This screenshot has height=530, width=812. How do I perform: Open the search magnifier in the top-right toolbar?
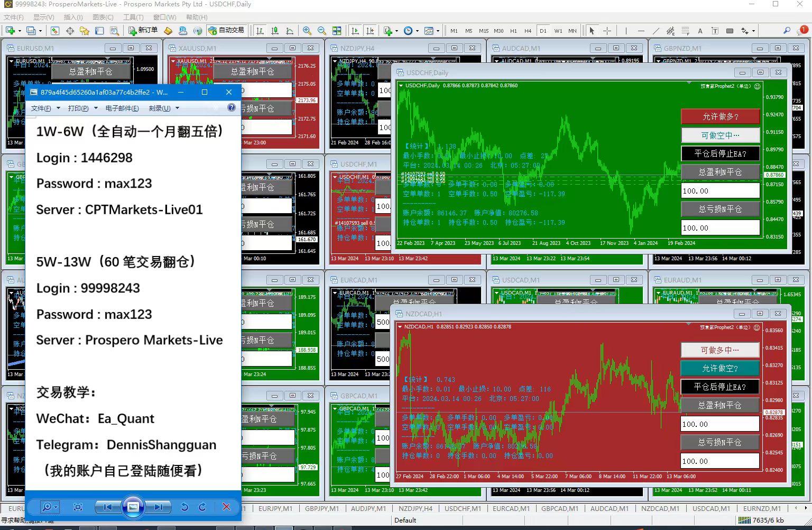pyautogui.click(x=787, y=31)
